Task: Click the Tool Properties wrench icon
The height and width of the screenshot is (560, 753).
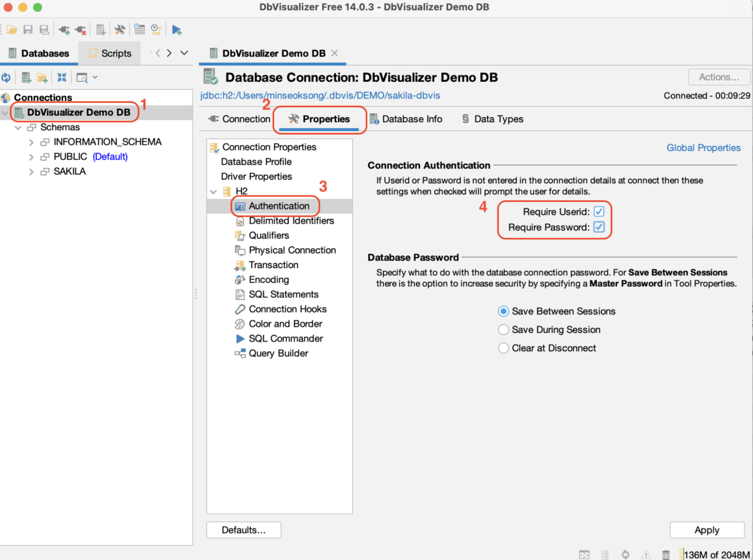Action: pos(120,29)
